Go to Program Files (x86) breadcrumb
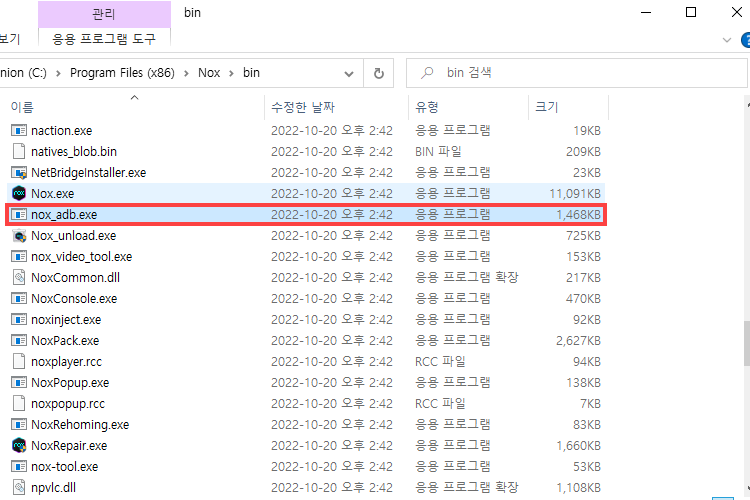This screenshot has width=750, height=500. [122, 73]
